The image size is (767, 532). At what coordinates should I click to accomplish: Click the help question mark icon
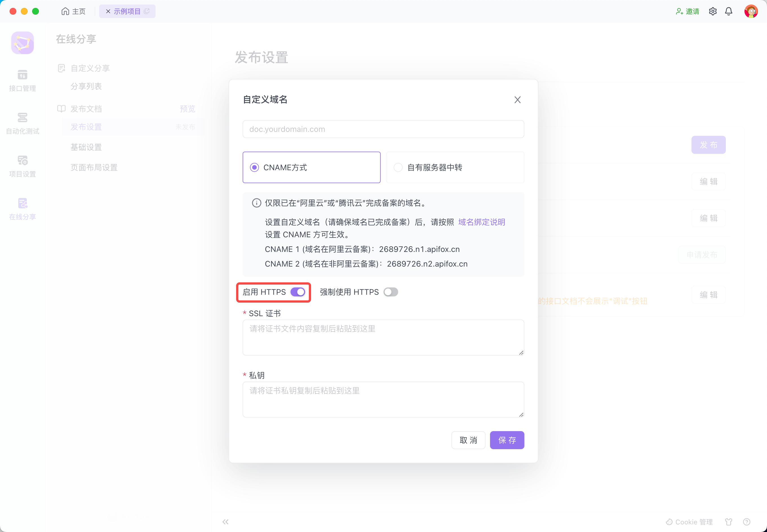[x=747, y=522]
